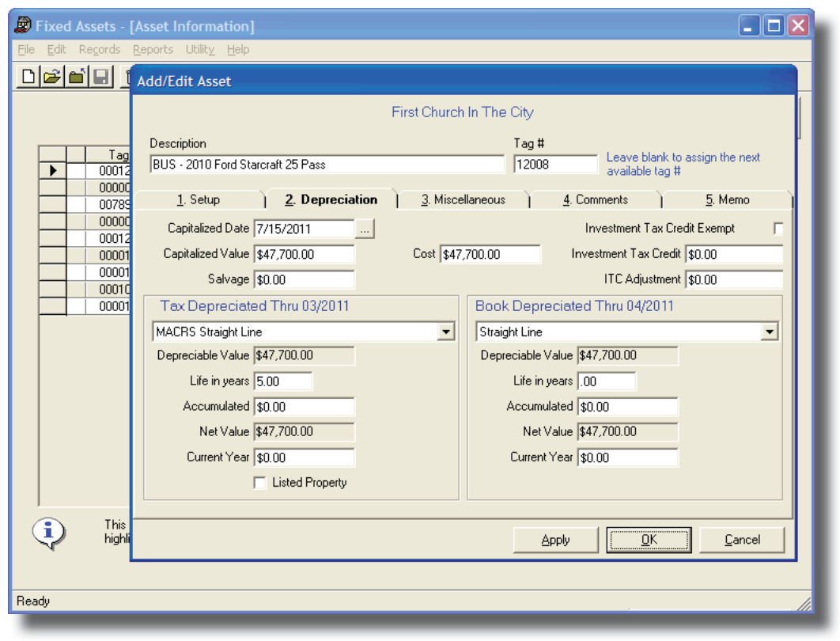Expand the Book Straight Line method dropdown
Image resolution: width=840 pixels, height=641 pixels.
(772, 330)
